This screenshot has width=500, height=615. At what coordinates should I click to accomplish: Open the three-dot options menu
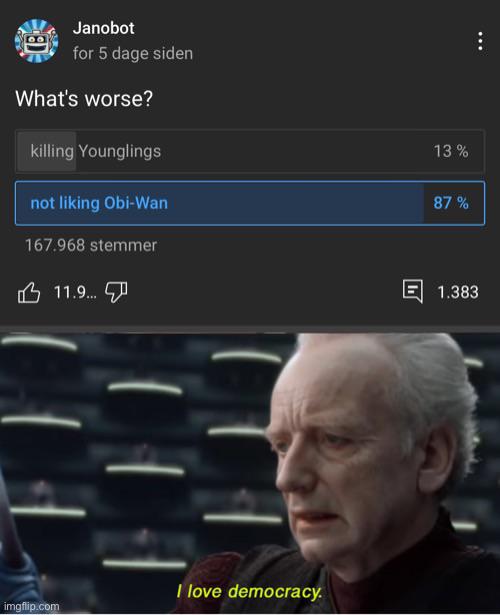click(x=480, y=41)
